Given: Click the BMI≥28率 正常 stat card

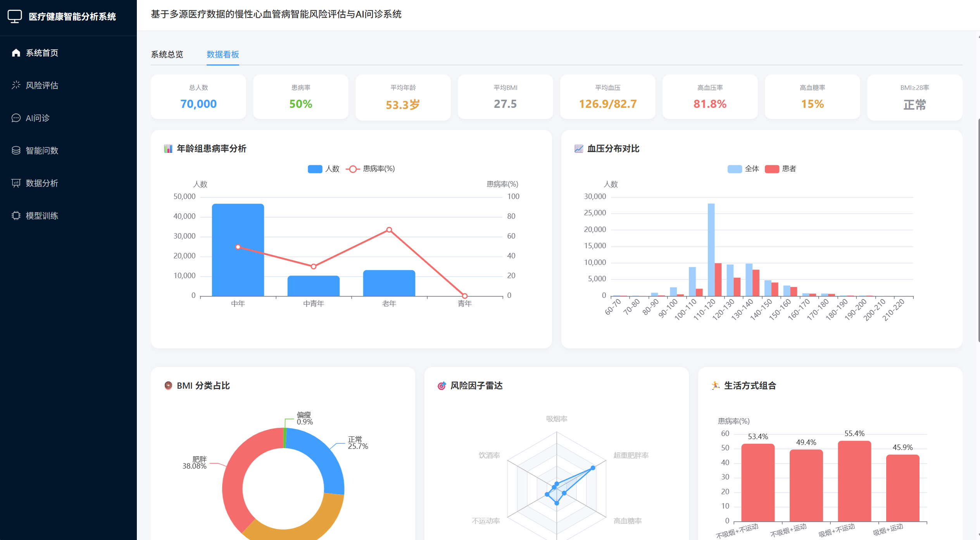Looking at the screenshot, I should coord(915,97).
